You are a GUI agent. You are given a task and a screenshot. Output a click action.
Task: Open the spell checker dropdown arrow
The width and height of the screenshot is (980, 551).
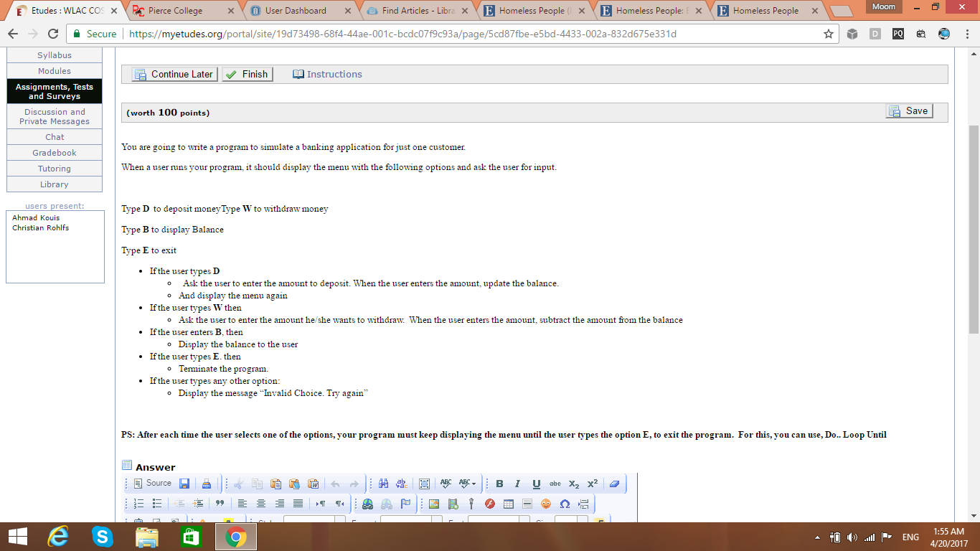pos(473,484)
